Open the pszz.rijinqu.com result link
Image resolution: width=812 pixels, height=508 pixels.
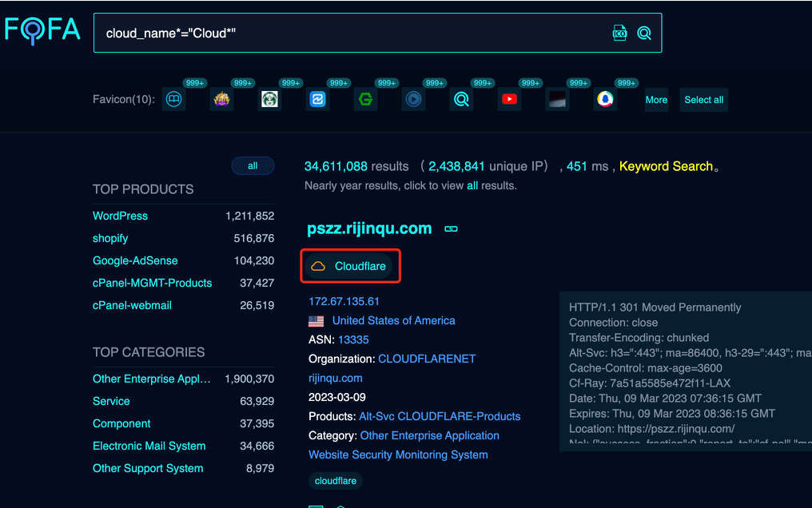coord(369,228)
